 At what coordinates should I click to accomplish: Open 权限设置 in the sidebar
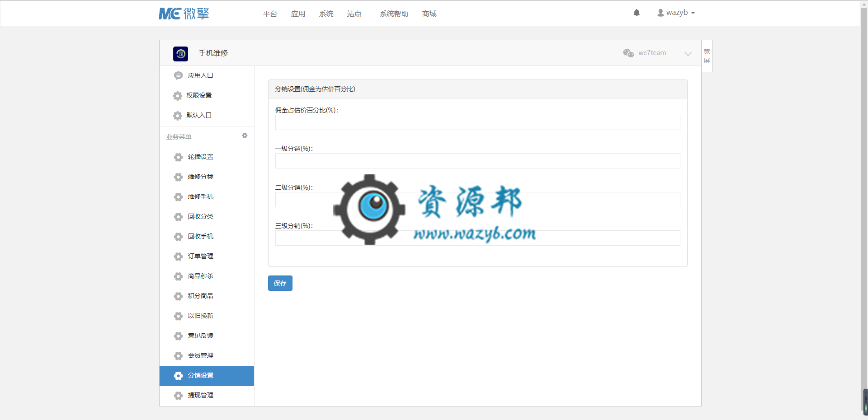pyautogui.click(x=207, y=96)
